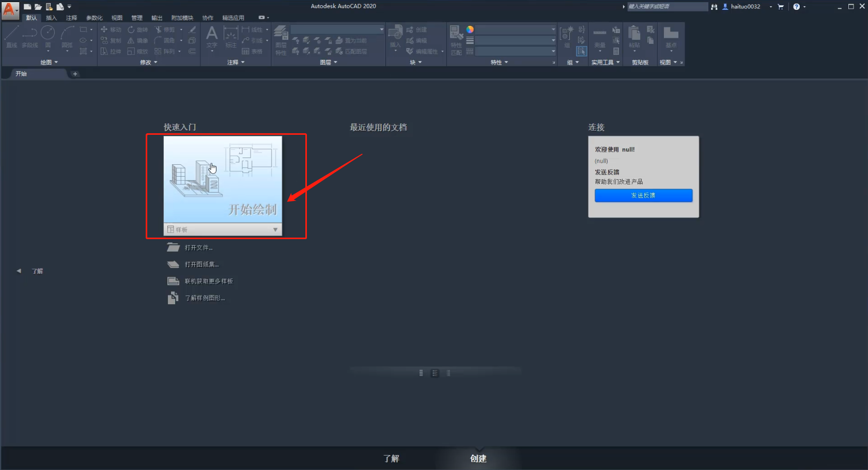Click the Rotate (旋转) tool
The height and width of the screenshot is (470, 868).
pos(138,29)
